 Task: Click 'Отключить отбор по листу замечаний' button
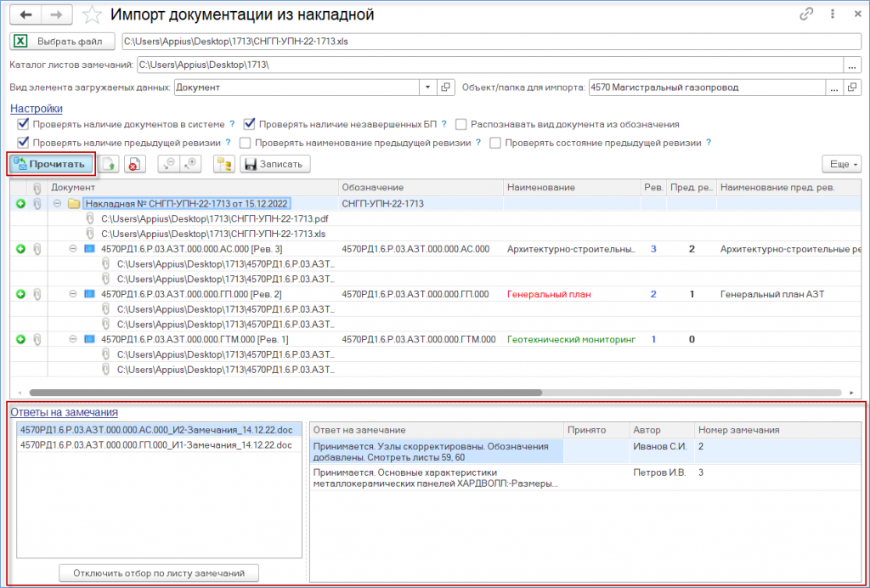tap(158, 573)
